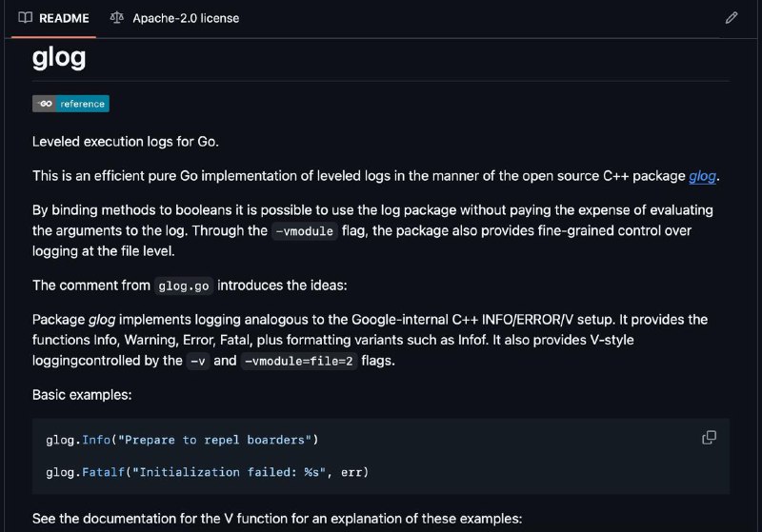Click the -v flag inline code
The width and height of the screenshot is (762, 532).
198,361
